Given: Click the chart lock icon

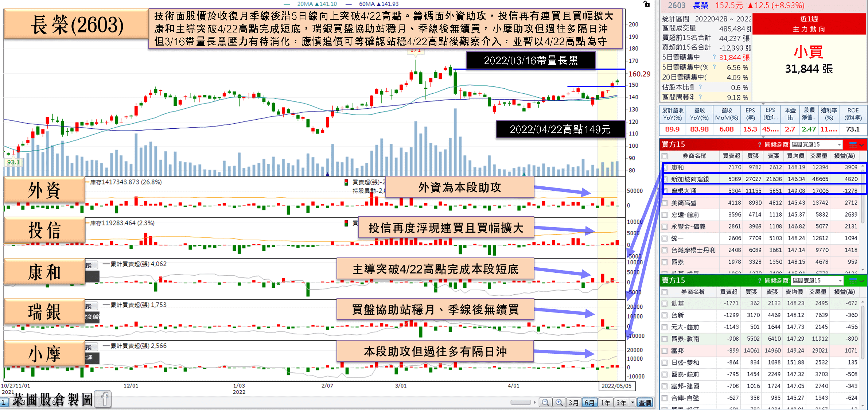Looking at the screenshot, I should pyautogui.click(x=646, y=4).
